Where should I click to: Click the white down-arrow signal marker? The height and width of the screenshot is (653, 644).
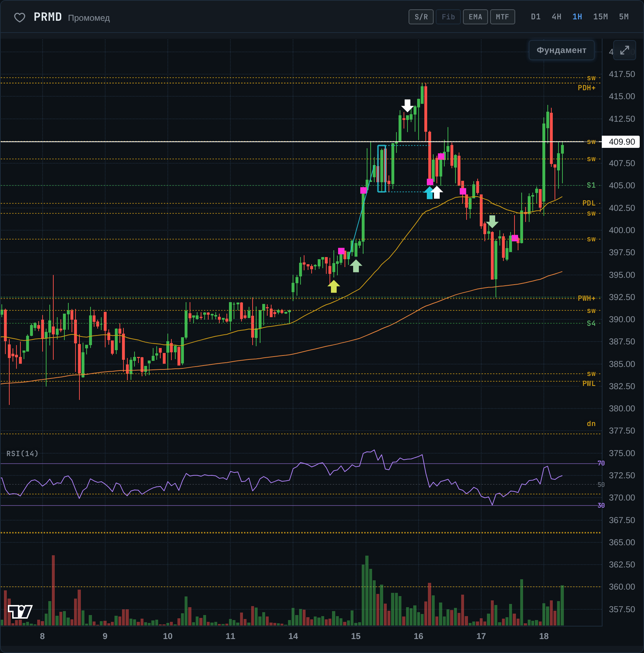(x=408, y=106)
